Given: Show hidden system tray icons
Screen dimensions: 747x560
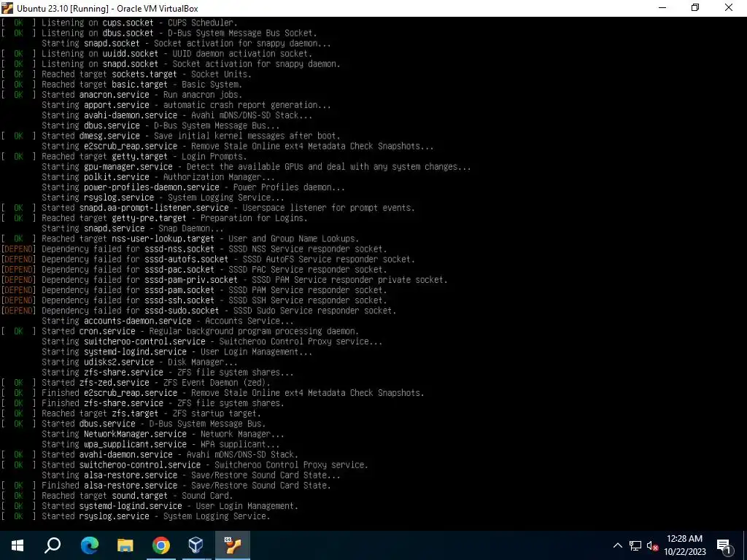Looking at the screenshot, I should point(617,545).
